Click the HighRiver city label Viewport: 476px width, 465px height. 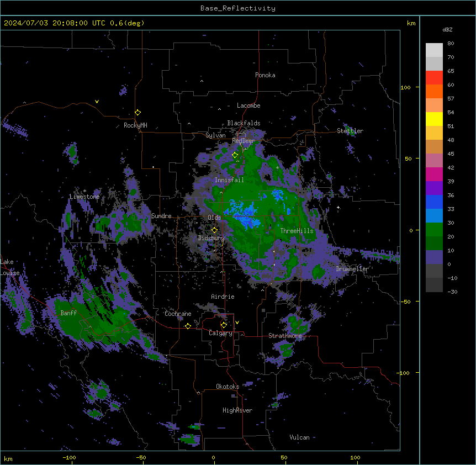237,410
